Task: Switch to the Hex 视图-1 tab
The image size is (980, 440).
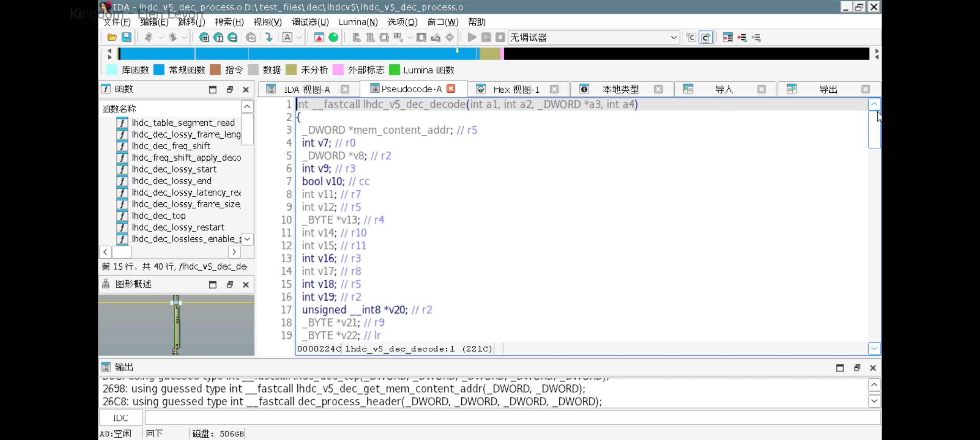Action: point(516,89)
